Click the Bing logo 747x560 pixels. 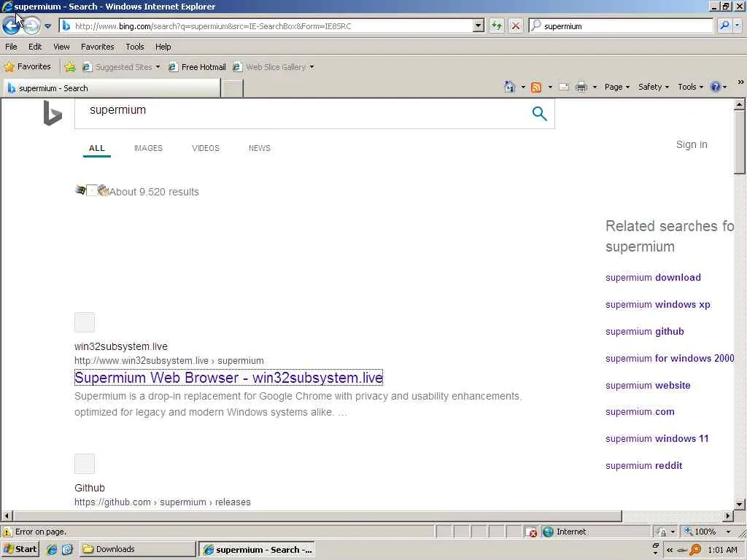point(53,113)
